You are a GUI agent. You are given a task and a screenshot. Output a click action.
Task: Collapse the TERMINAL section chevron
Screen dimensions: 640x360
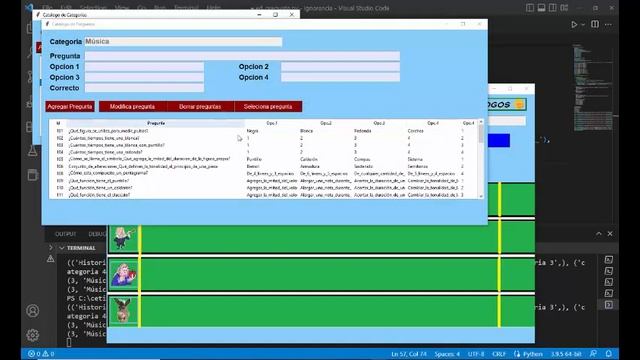[x=62, y=248]
